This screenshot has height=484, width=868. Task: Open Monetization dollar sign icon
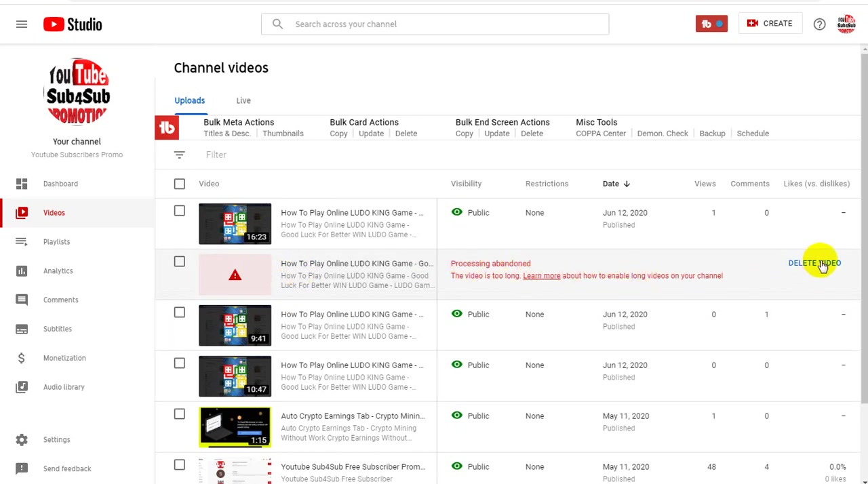pos(22,358)
